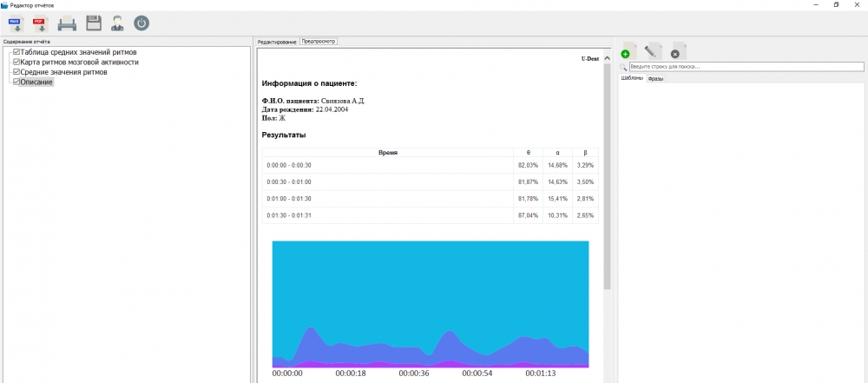
Task: Click the printer icon to print report
Action: point(67,23)
